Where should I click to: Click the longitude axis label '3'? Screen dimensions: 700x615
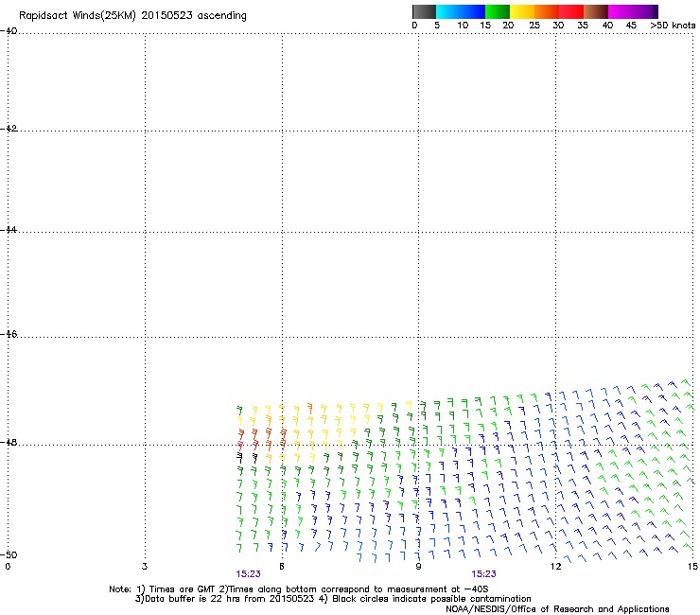point(144,567)
